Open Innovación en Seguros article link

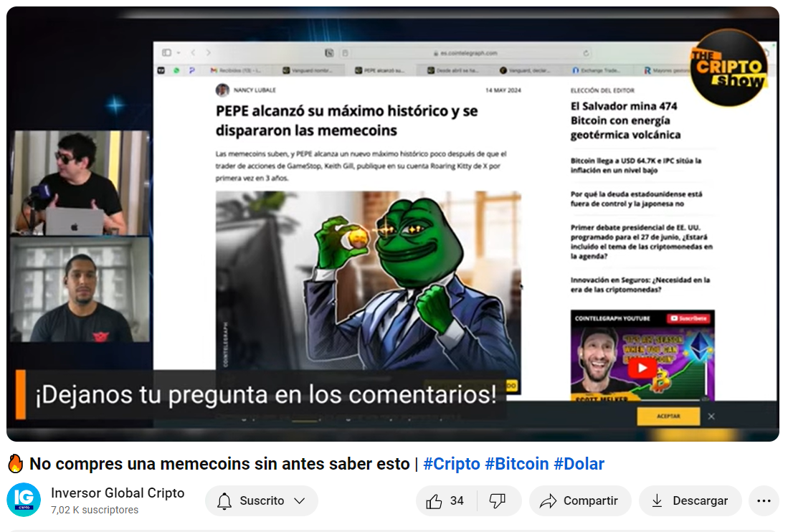[x=640, y=285]
